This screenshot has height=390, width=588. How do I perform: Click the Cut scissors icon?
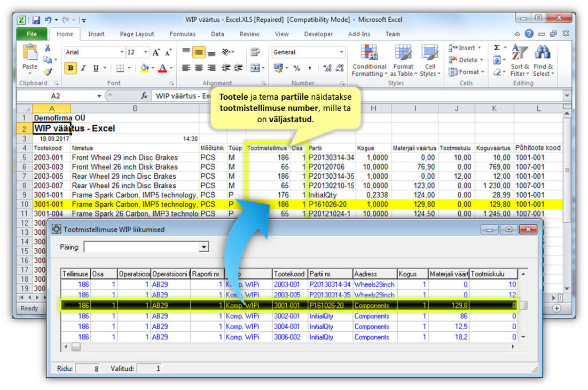[48, 48]
